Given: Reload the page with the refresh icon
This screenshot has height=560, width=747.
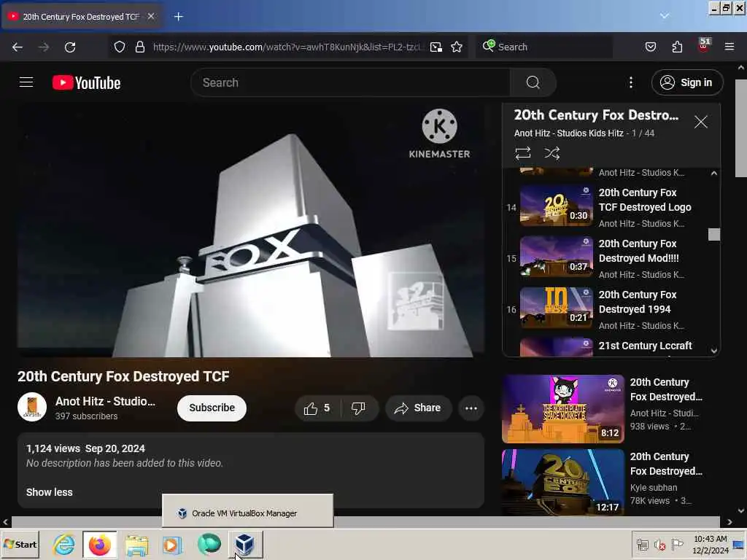Looking at the screenshot, I should coord(70,47).
